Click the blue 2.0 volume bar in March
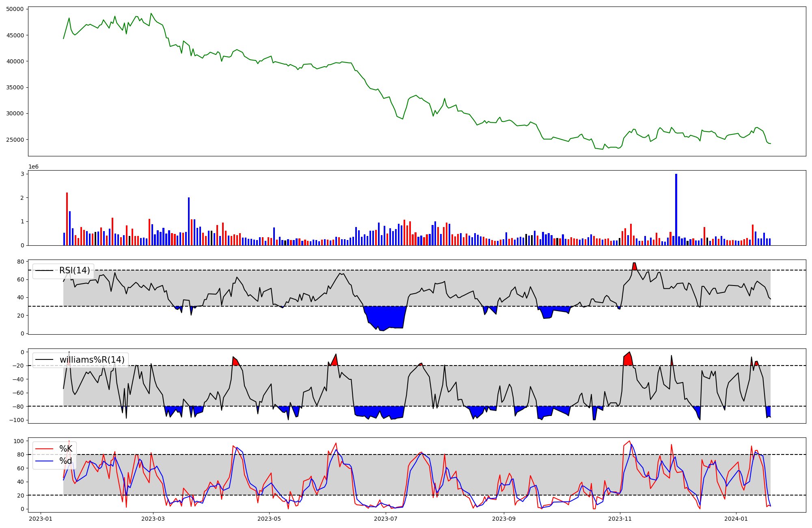The image size is (812, 528). point(189,221)
